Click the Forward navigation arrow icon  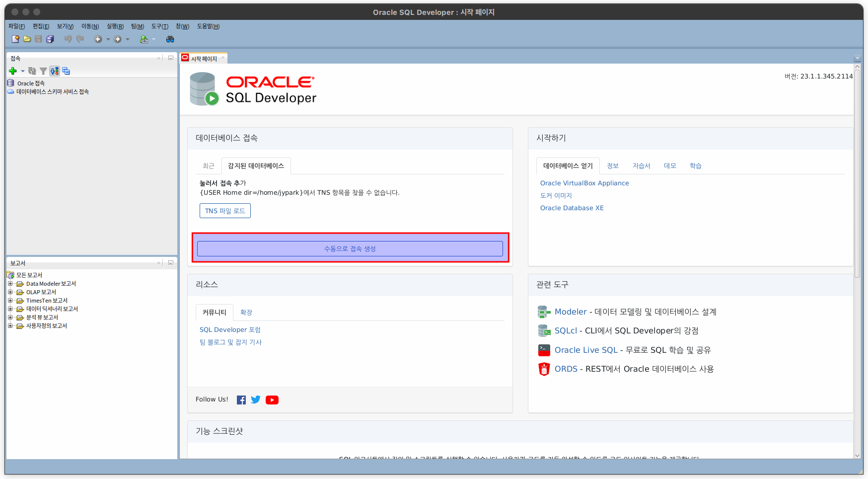pyautogui.click(x=118, y=39)
